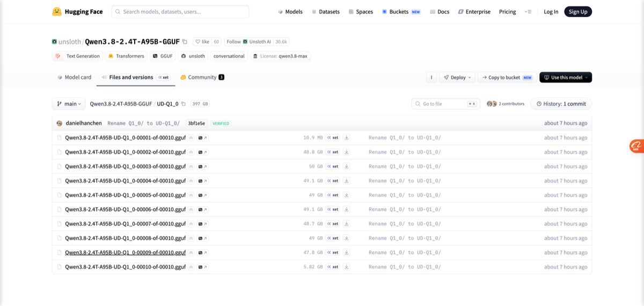Click safety scan badge on 00006-of-00010 file
The width and height of the screenshot is (644, 306).
point(191,209)
